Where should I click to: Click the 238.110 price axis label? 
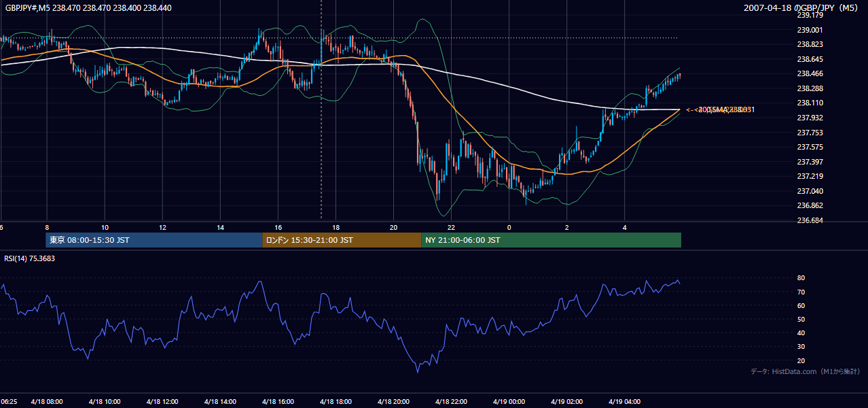[x=810, y=103]
